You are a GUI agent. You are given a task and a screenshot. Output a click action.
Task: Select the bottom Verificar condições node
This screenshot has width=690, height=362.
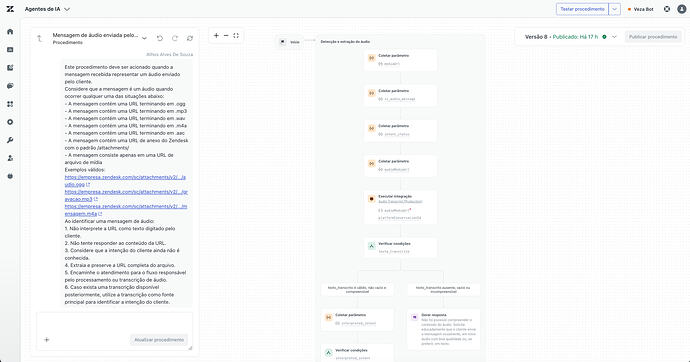click(357, 353)
